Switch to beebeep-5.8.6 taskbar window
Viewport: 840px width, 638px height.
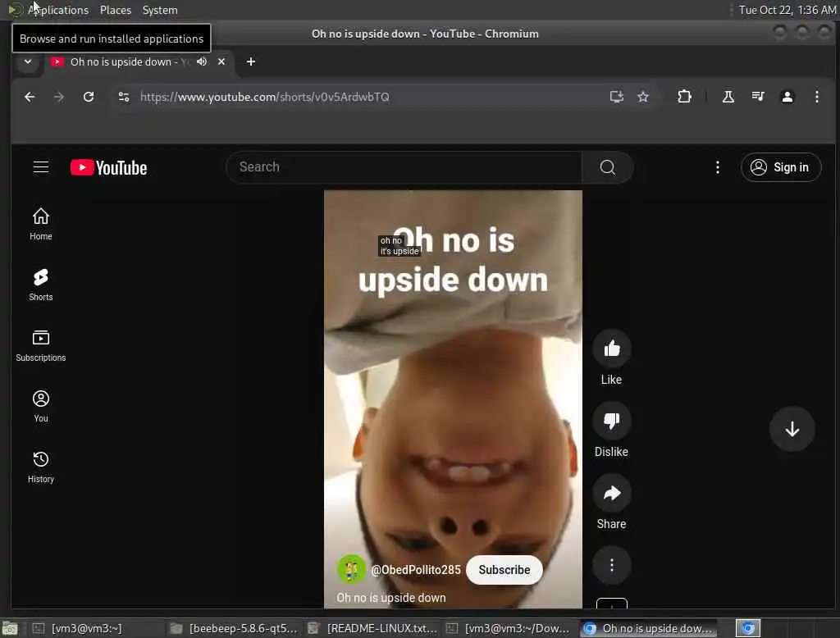pos(234,628)
